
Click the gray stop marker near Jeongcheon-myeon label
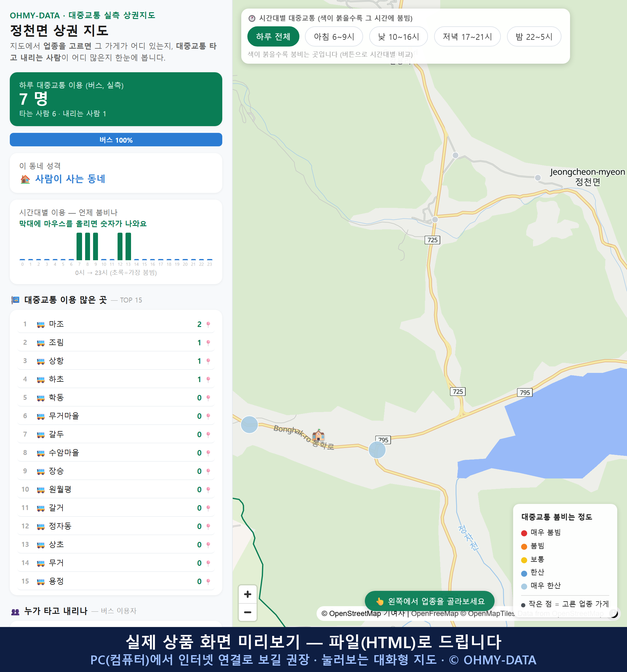pos(537,178)
